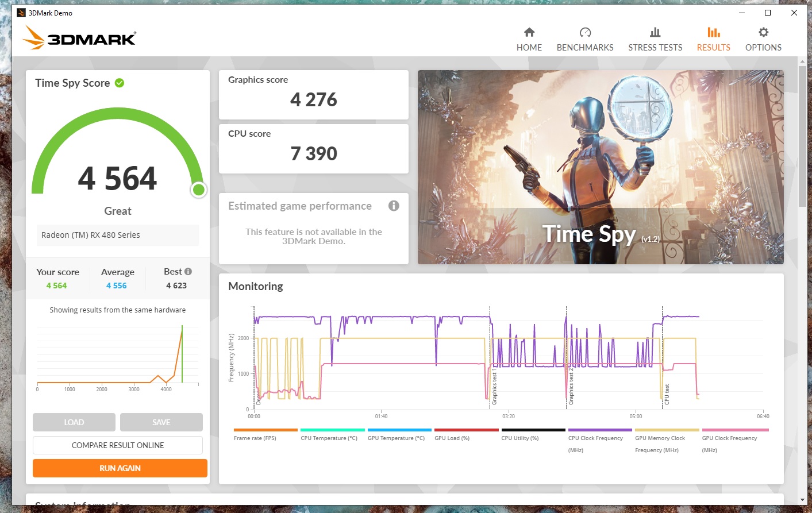Open the Stress Tests chart icon
This screenshot has width=812, height=513.
(x=655, y=32)
